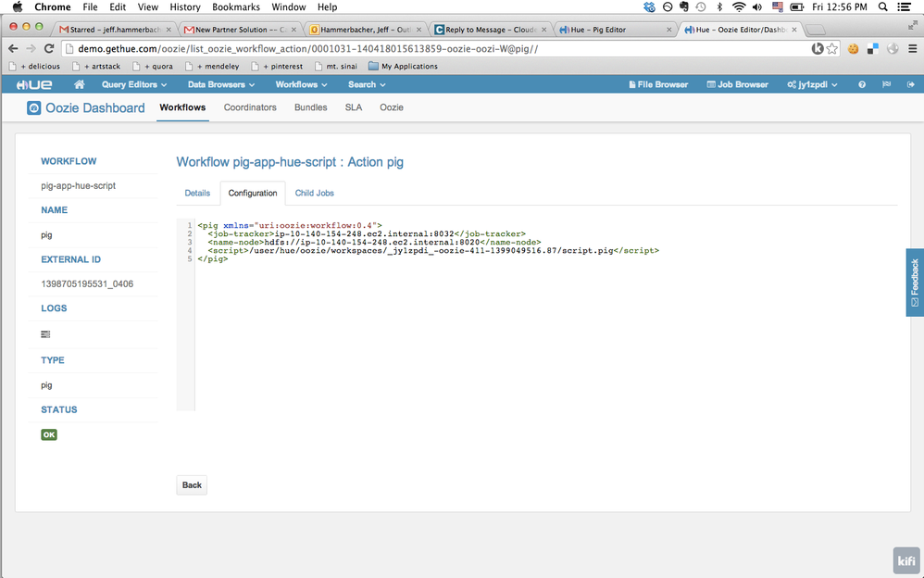Image resolution: width=924 pixels, height=578 pixels.
Task: Click the K extension icon in address bar
Action: click(x=818, y=49)
